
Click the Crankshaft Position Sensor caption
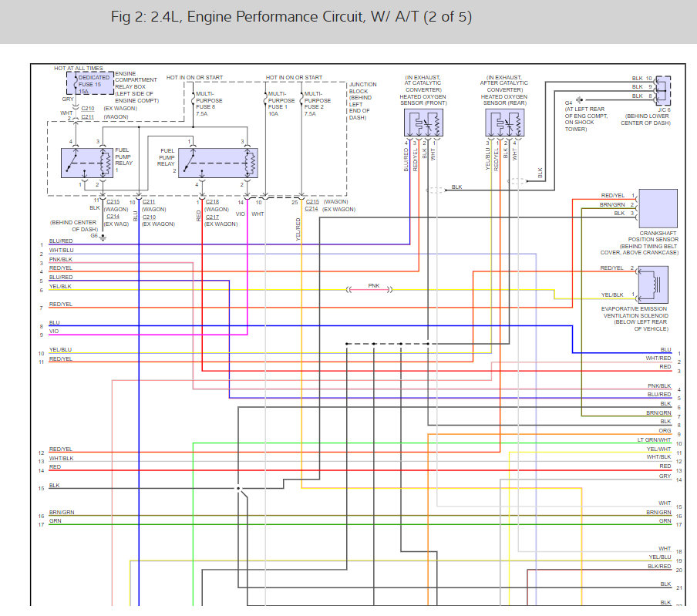639,243
